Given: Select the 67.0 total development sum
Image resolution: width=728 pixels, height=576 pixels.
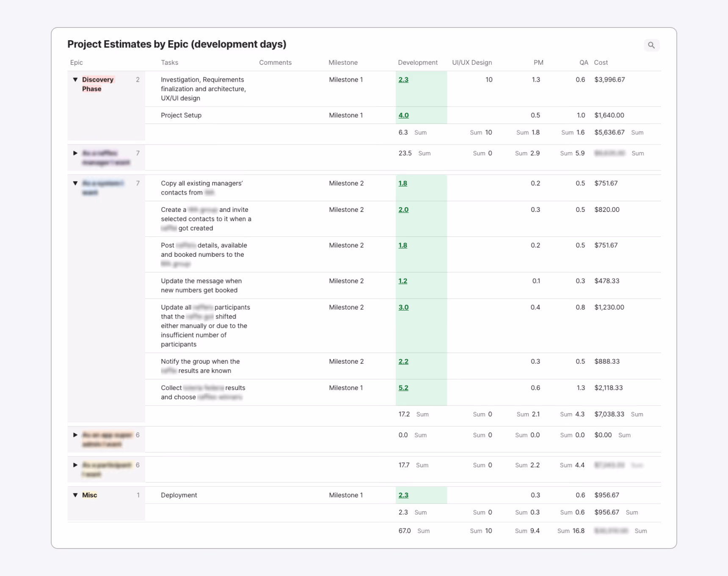Looking at the screenshot, I should pos(405,531).
